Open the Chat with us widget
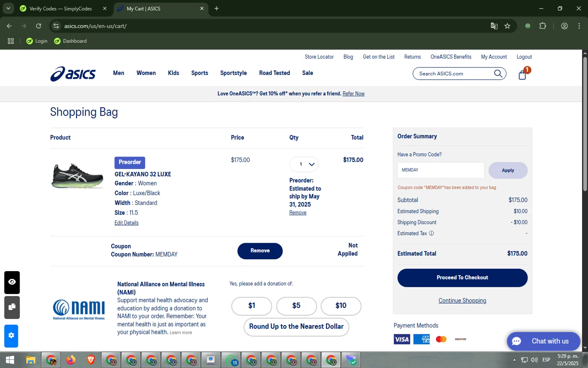 click(x=543, y=341)
